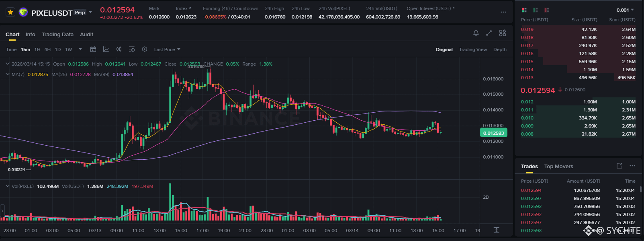Click the PIXEL coin logo icon
Viewport: 644px width, 241px height.
23,12
